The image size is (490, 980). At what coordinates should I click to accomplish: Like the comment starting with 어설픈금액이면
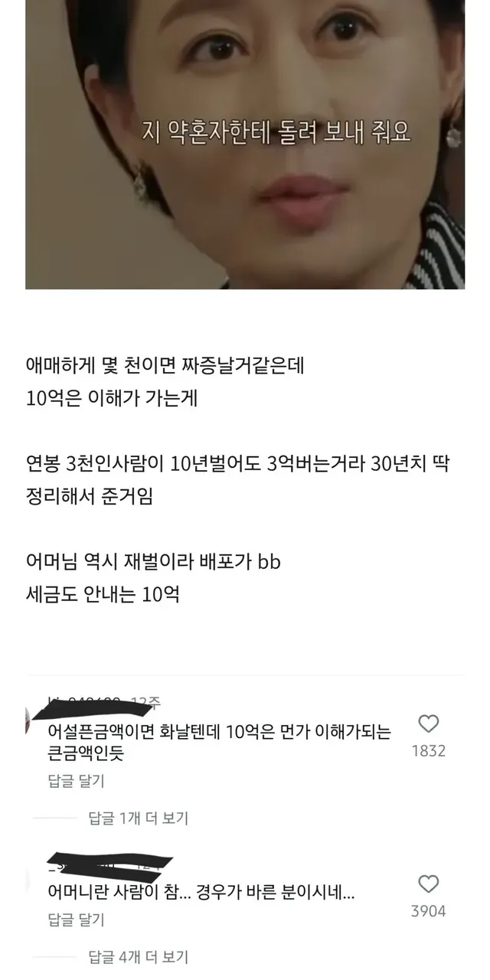pyautogui.click(x=429, y=724)
